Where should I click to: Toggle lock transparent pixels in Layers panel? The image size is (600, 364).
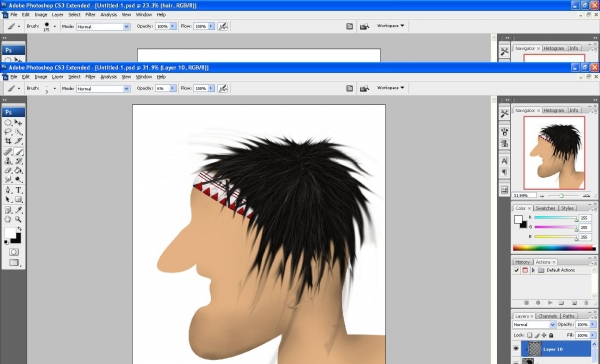point(530,335)
